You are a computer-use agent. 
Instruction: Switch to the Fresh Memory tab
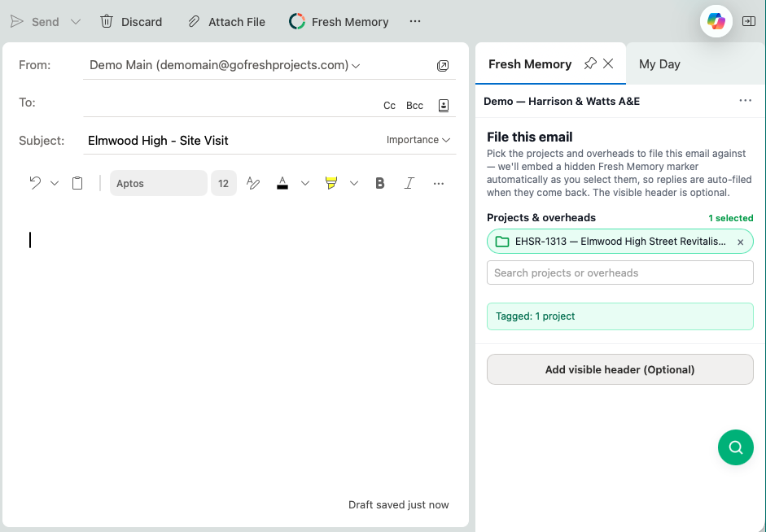530,64
